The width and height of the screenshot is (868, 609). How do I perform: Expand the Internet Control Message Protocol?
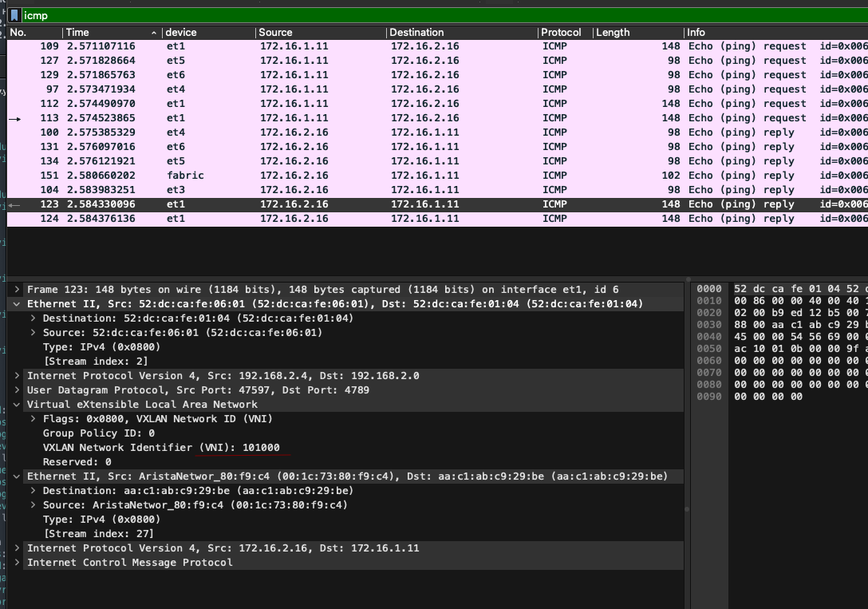tap(18, 563)
